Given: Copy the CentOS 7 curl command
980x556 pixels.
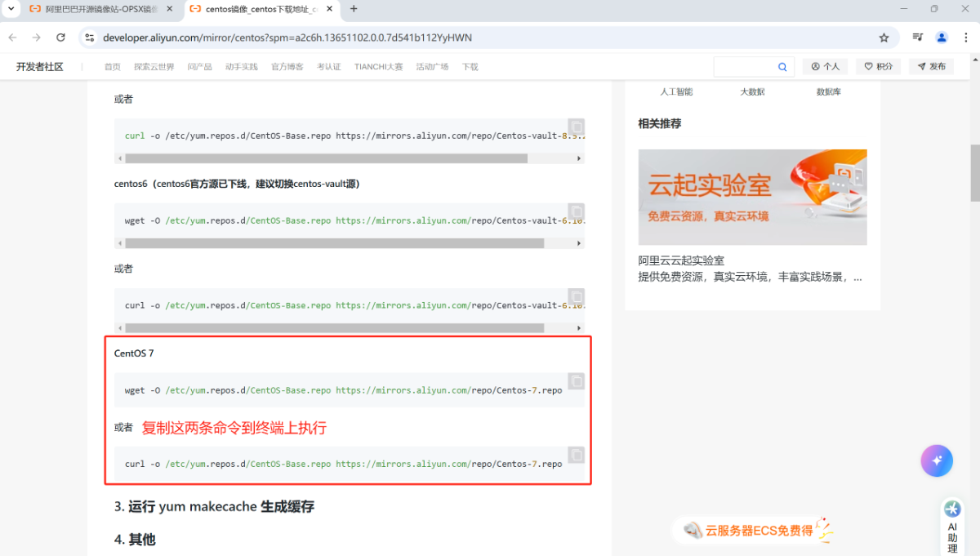Looking at the screenshot, I should [576, 455].
